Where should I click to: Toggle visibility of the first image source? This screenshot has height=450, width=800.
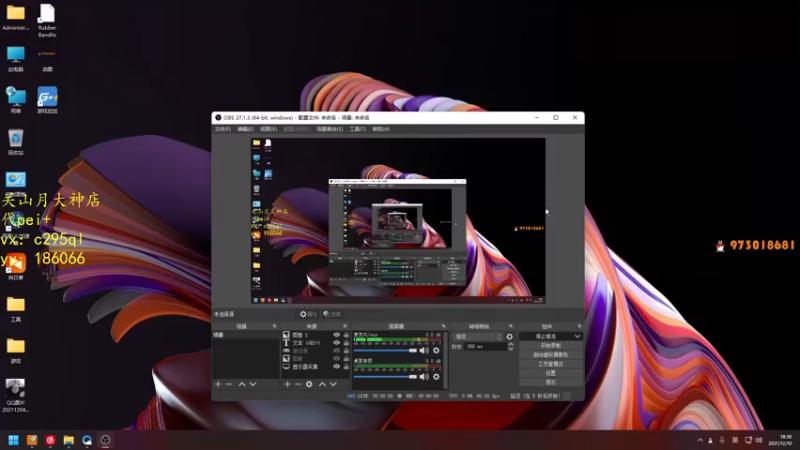[336, 335]
